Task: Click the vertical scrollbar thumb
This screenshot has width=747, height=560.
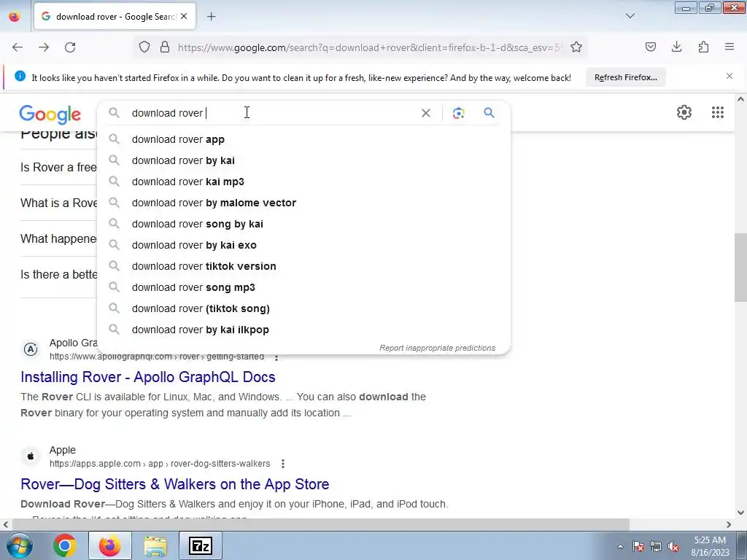Action: point(740,267)
